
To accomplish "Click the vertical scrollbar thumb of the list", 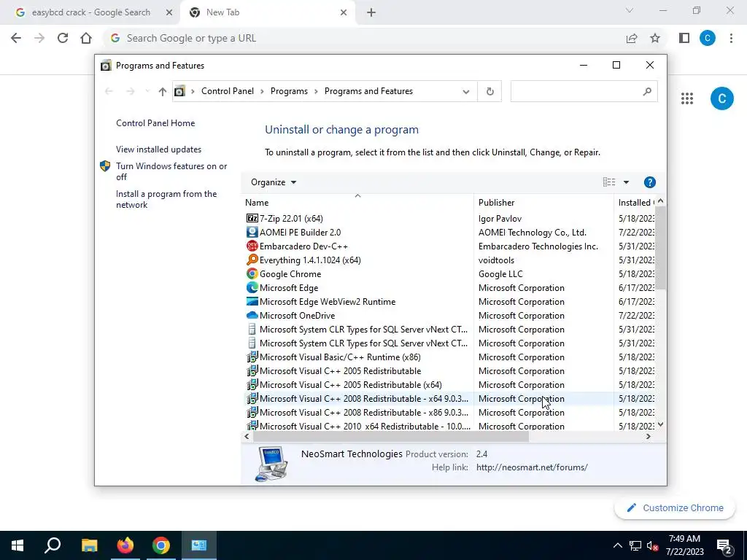I will coord(660,248).
